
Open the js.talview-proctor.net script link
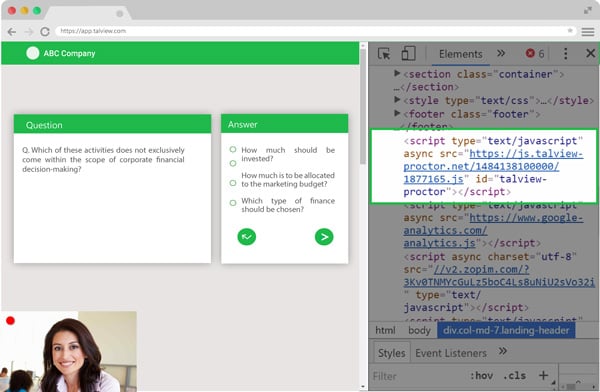coord(493,166)
